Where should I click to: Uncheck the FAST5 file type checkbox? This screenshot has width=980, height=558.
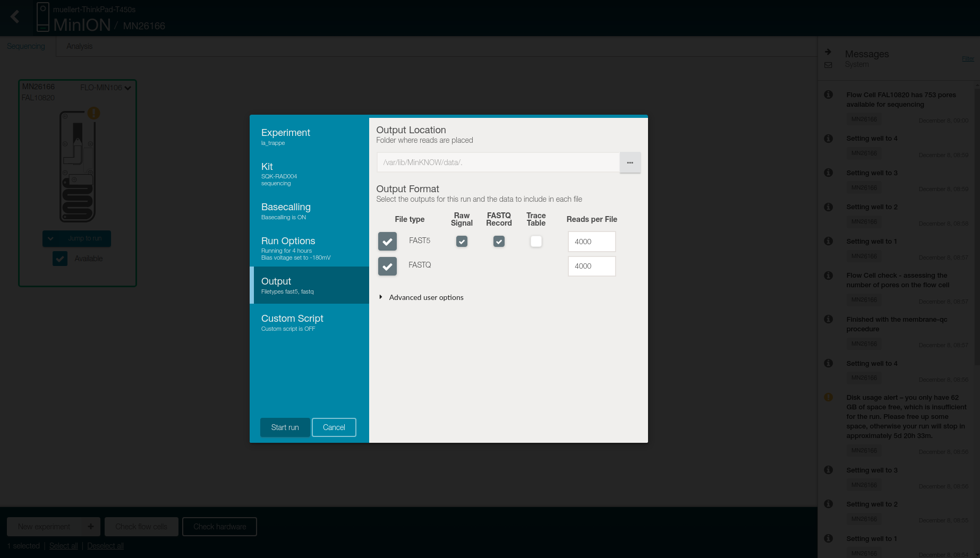[387, 242]
